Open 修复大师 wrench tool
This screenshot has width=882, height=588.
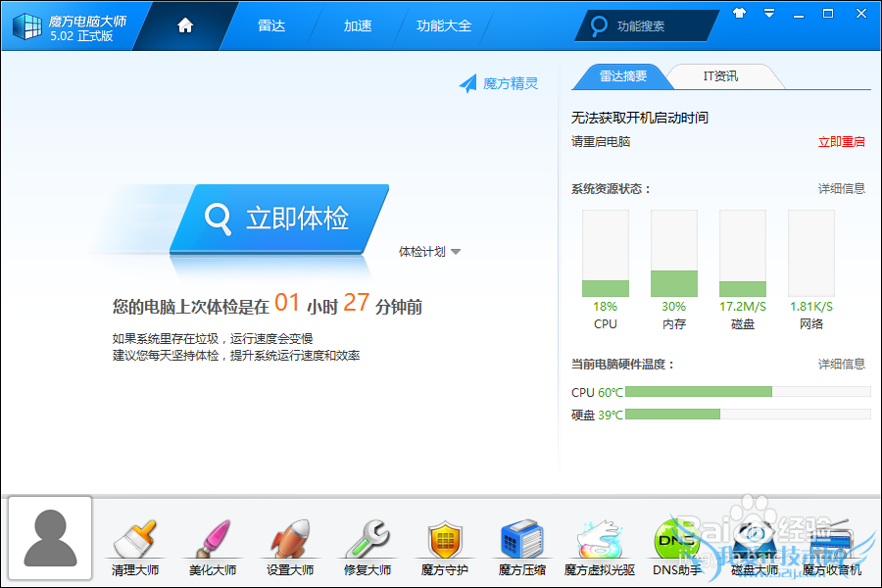(367, 548)
